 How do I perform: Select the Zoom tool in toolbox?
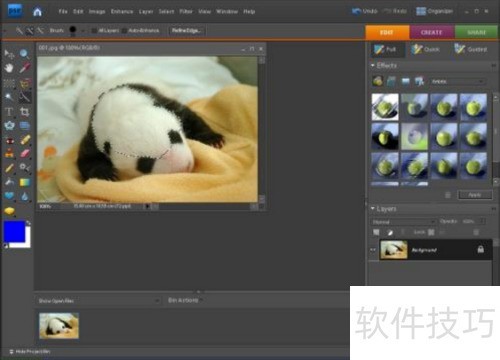click(x=24, y=53)
